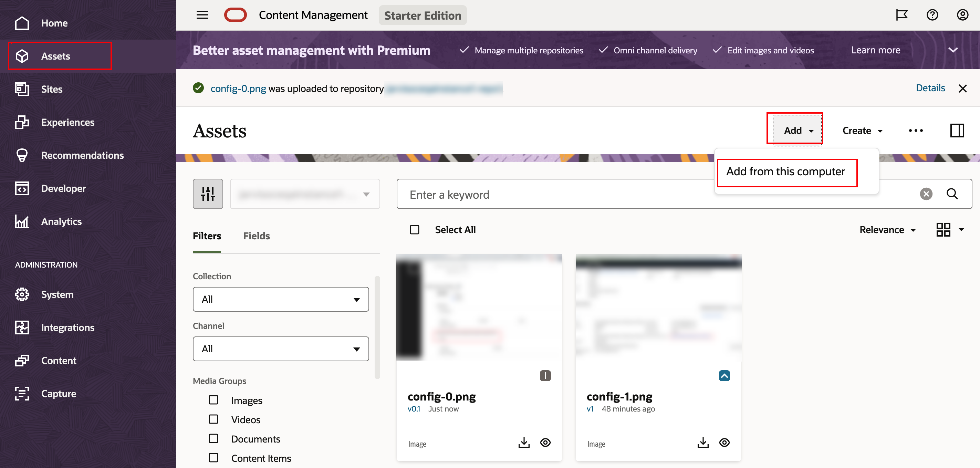980x468 pixels.
Task: Enable the Images media group checkbox
Action: click(213, 400)
